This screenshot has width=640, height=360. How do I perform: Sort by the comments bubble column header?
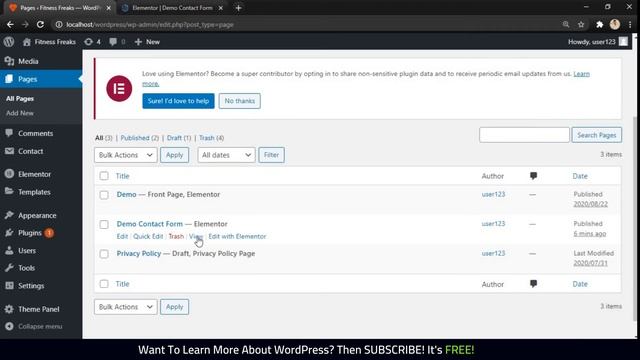533,176
